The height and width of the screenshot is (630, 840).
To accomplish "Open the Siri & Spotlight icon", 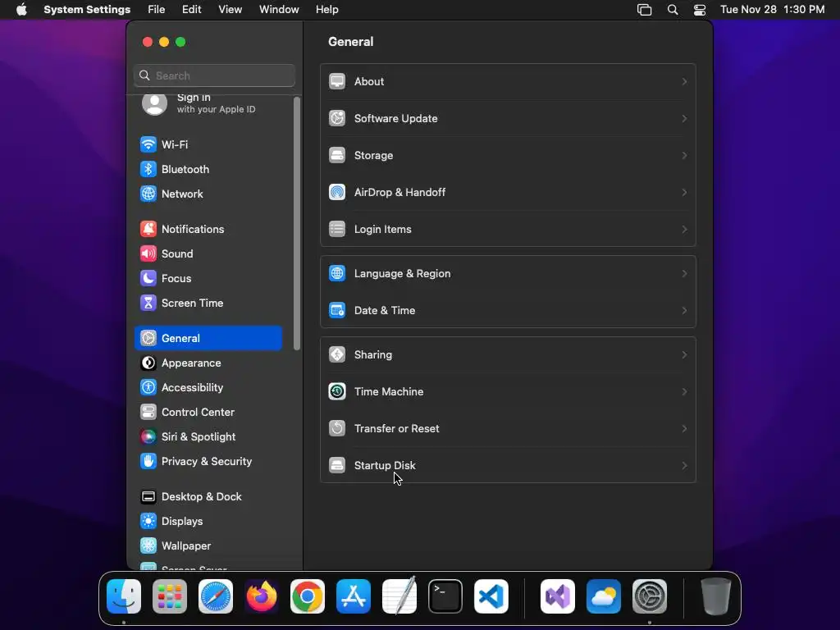I will click(x=148, y=437).
